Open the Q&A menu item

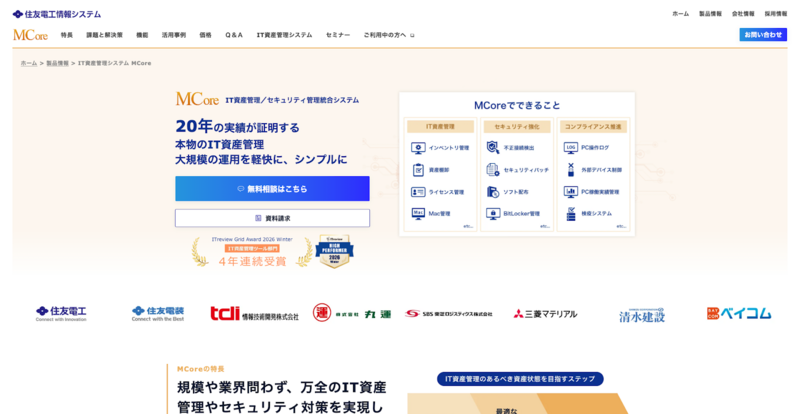tap(234, 35)
